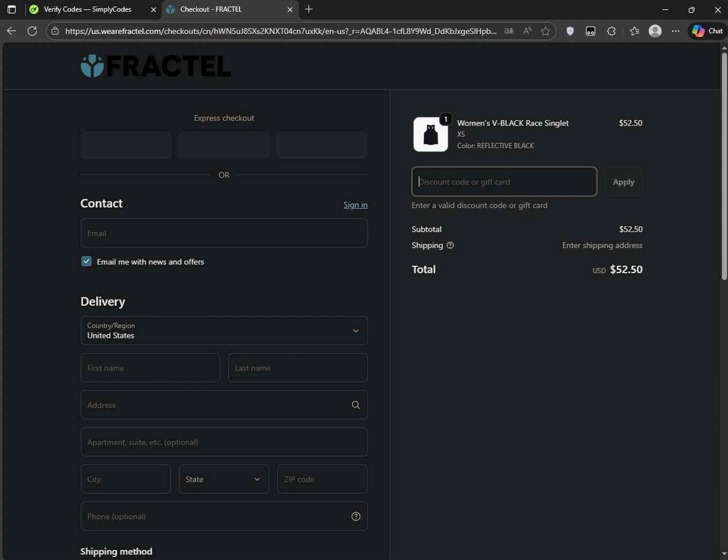
Task: Click the shipping info question mark icon
Action: pos(450,245)
